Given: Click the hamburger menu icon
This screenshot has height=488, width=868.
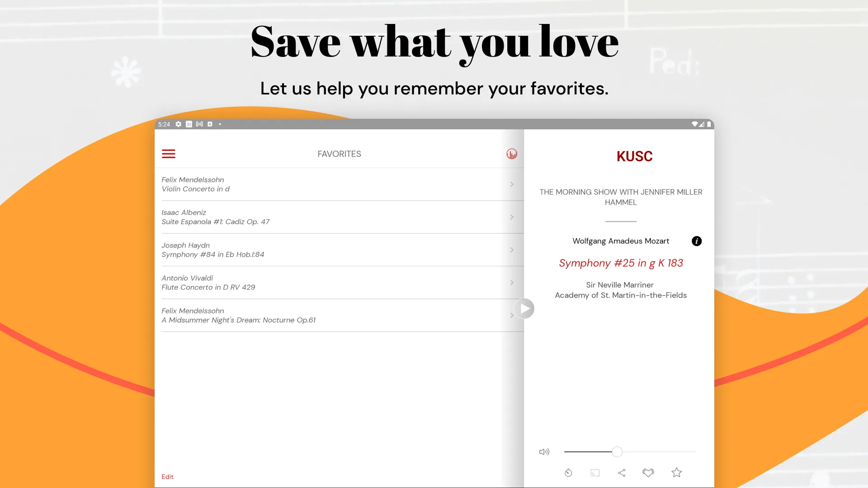Looking at the screenshot, I should tap(169, 154).
